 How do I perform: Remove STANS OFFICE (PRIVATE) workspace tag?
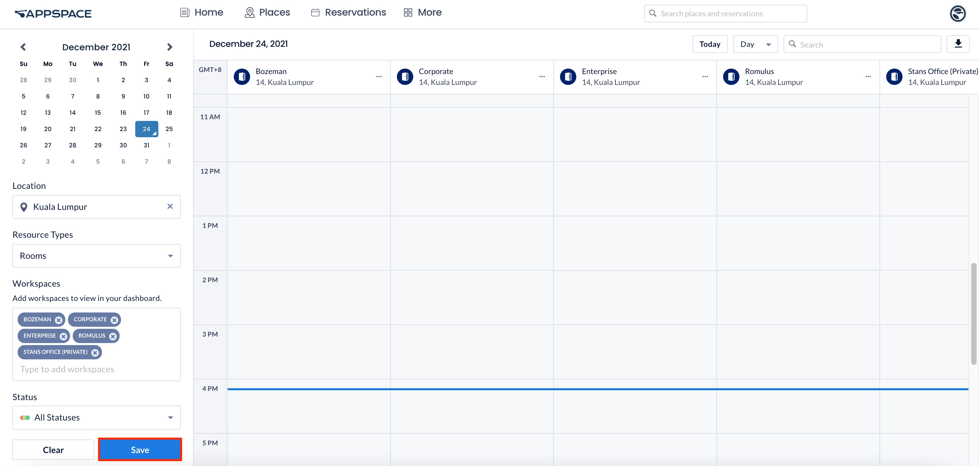[95, 353]
